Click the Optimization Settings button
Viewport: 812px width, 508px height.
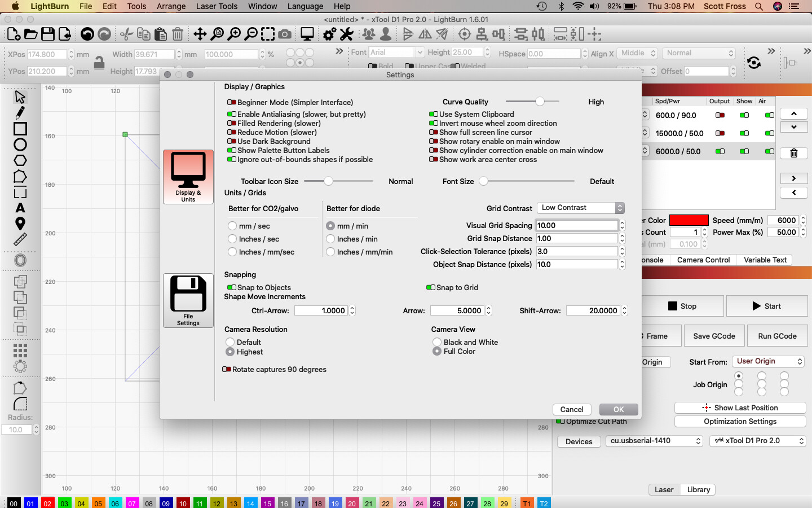tap(740, 422)
